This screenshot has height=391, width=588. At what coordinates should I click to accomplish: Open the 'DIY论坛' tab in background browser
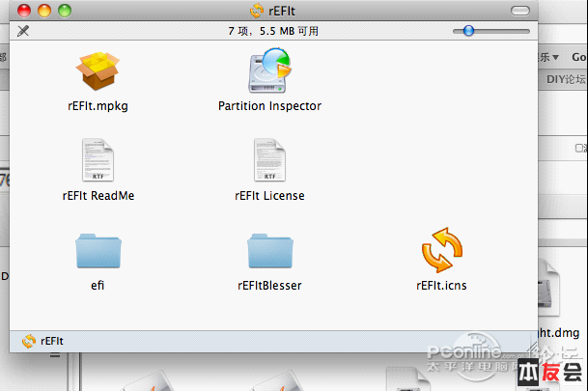coord(566,79)
